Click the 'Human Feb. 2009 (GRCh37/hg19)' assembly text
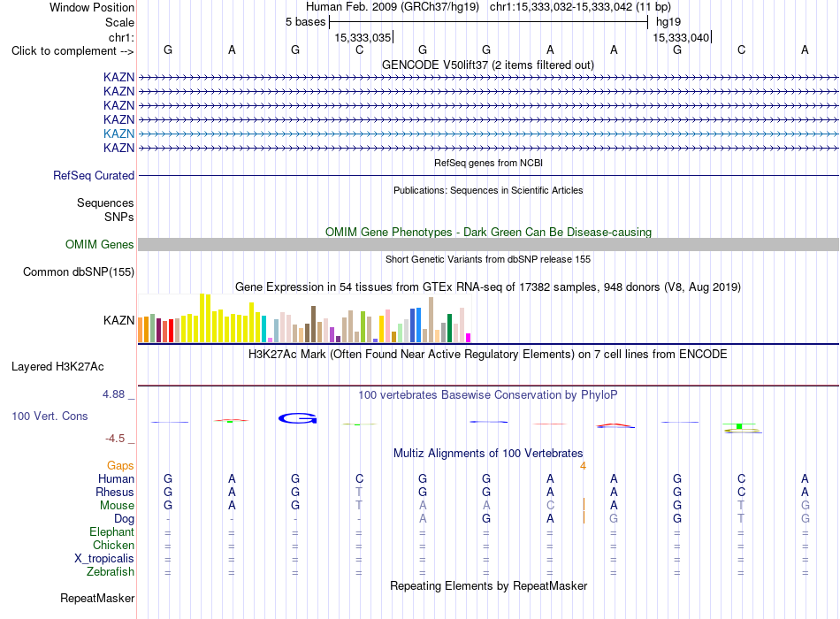 point(393,7)
